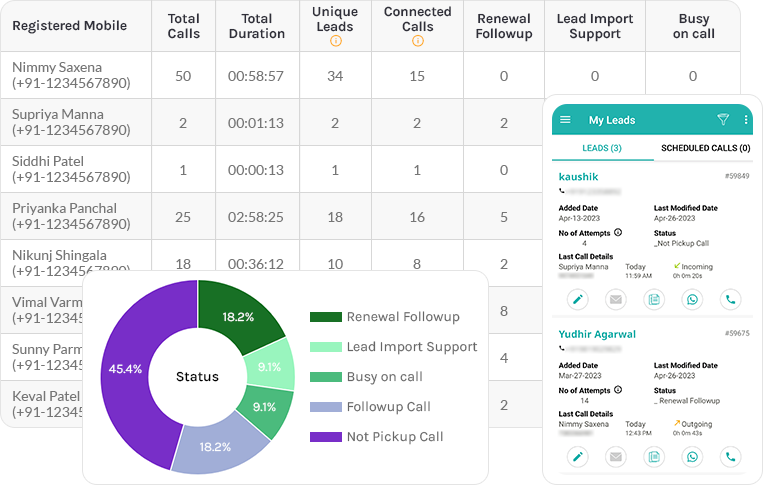The width and height of the screenshot is (763, 485).
Task: Edit the Yudhir Agarwal lead
Action: click(577, 457)
